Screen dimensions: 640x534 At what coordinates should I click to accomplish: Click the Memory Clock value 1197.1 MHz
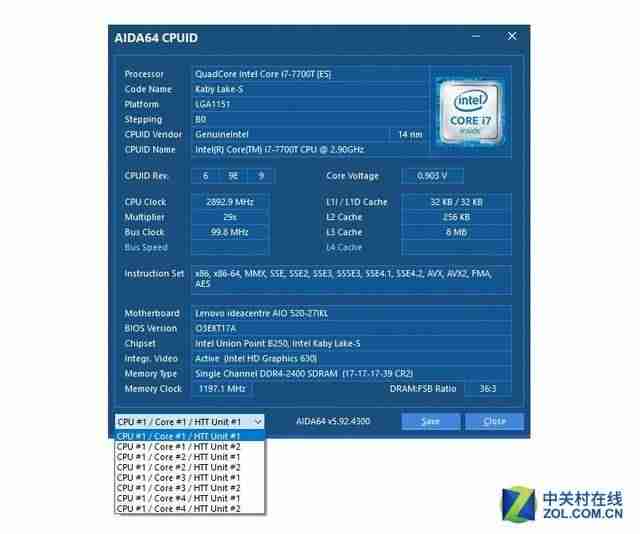(x=222, y=389)
